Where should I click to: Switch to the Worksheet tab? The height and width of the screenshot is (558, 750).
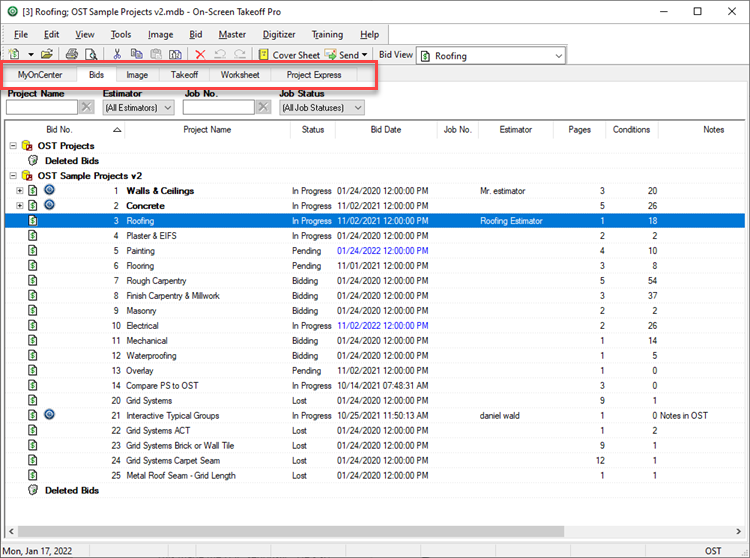click(x=240, y=75)
